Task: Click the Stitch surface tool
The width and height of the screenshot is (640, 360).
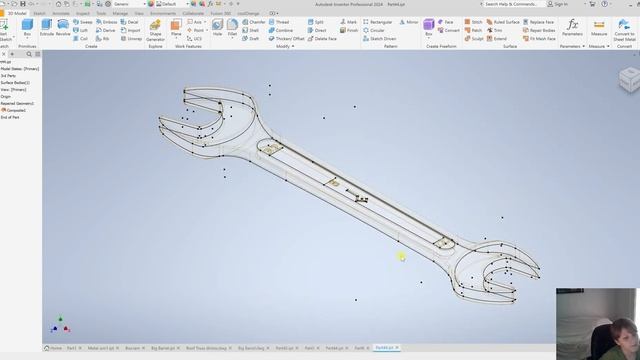Action: (473, 22)
